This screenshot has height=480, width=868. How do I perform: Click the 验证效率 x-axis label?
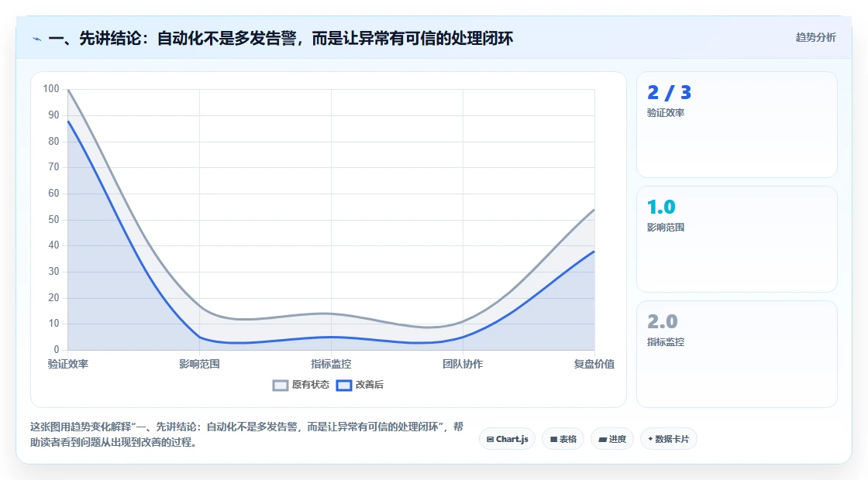click(x=68, y=364)
